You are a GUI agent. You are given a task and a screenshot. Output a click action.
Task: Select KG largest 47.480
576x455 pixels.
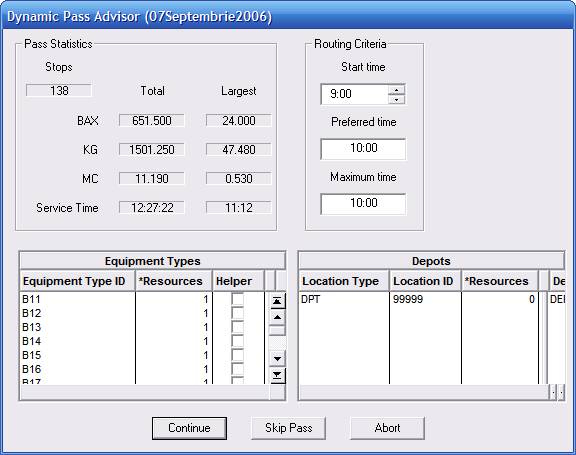pos(239,149)
